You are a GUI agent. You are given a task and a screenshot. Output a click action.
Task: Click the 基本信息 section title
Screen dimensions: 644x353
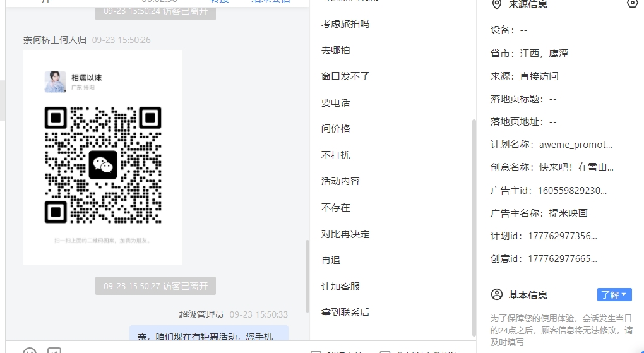[x=528, y=295]
